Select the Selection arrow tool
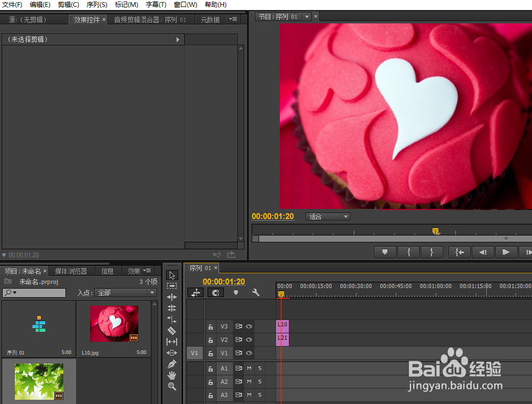Image resolution: width=532 pixels, height=404 pixels. [x=172, y=275]
